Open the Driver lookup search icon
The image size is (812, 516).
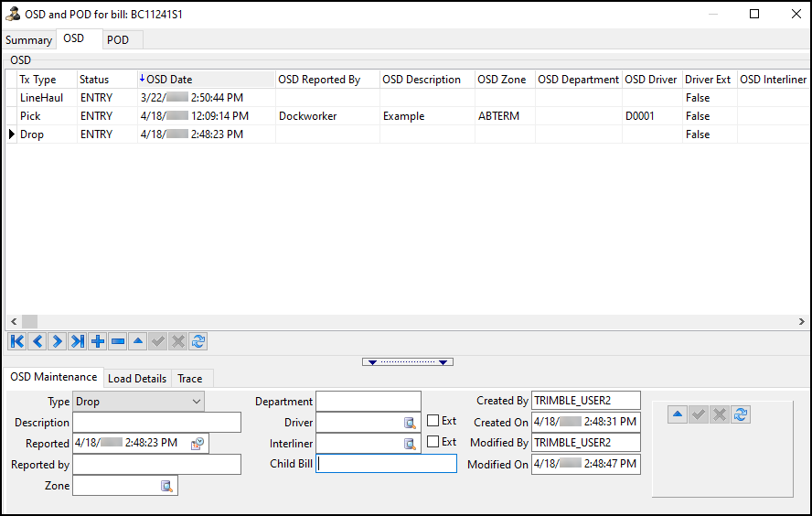click(x=411, y=423)
